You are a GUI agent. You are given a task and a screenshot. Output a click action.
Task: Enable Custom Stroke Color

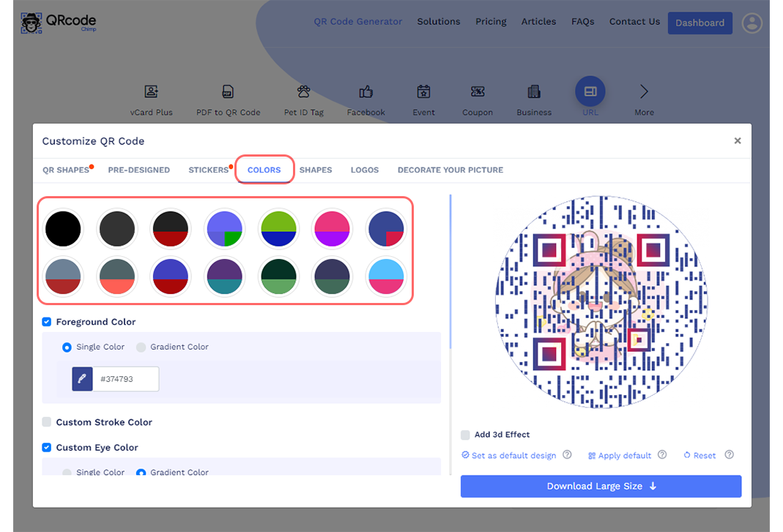(46, 422)
